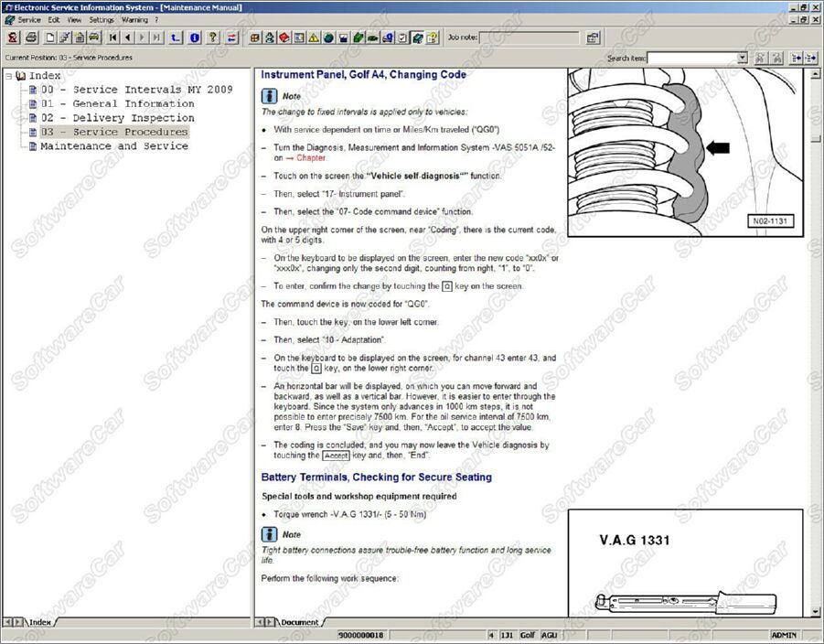Open the Settings menu
Image resolution: width=824 pixels, height=644 pixels.
(102, 19)
